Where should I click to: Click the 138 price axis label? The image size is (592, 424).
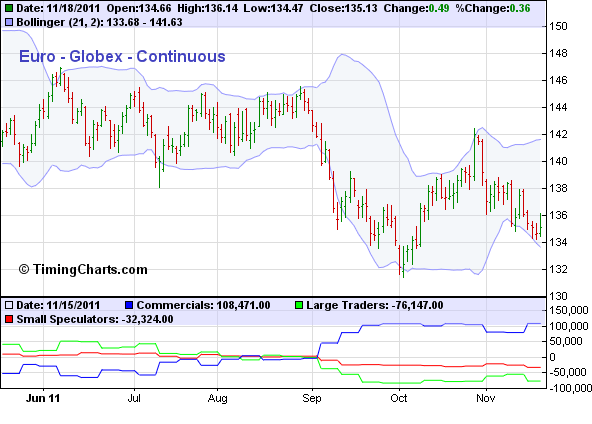(x=558, y=188)
